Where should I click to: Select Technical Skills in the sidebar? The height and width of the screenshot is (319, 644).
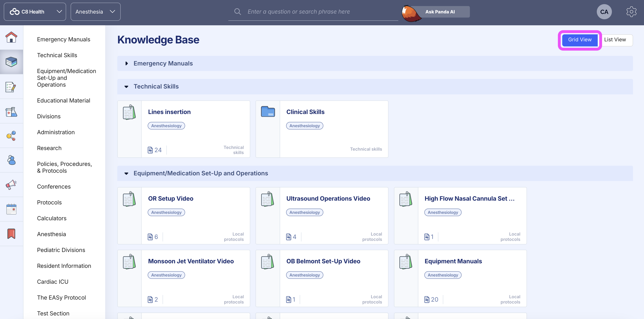tap(57, 55)
